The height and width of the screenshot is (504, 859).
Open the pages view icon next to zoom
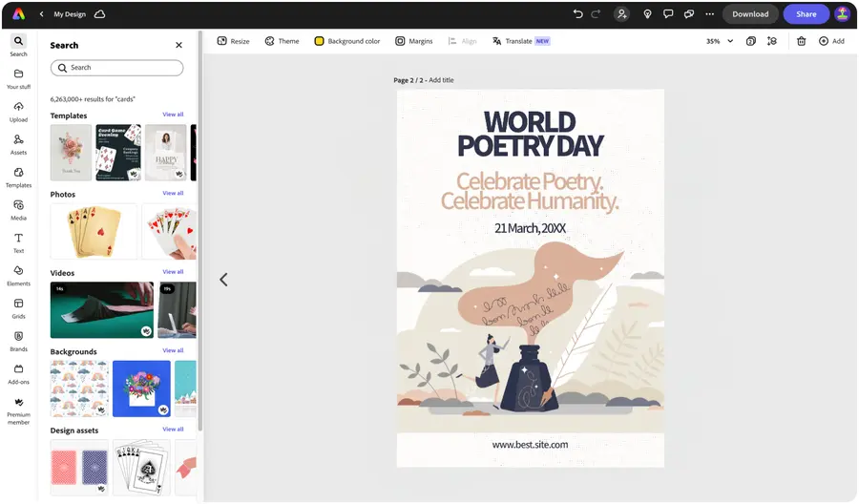(x=751, y=41)
